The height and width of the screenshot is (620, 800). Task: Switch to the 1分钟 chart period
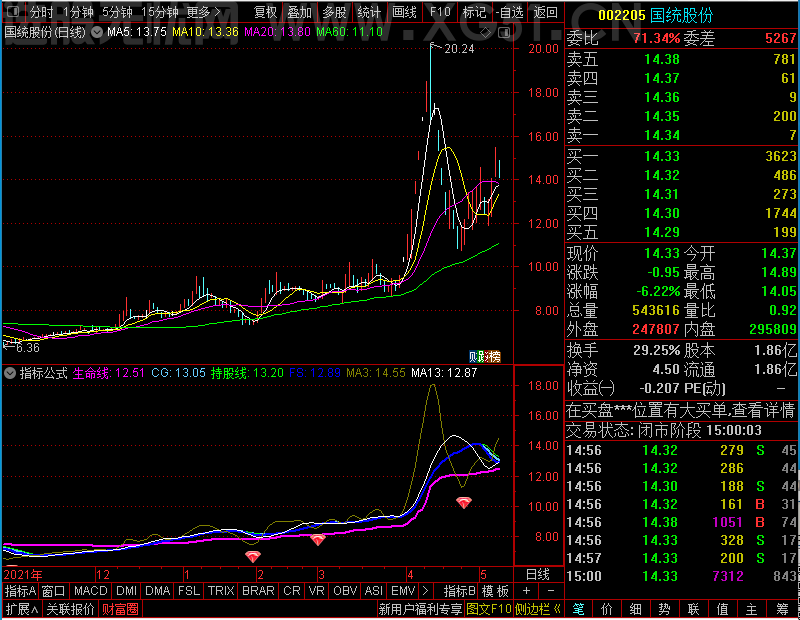[78, 12]
